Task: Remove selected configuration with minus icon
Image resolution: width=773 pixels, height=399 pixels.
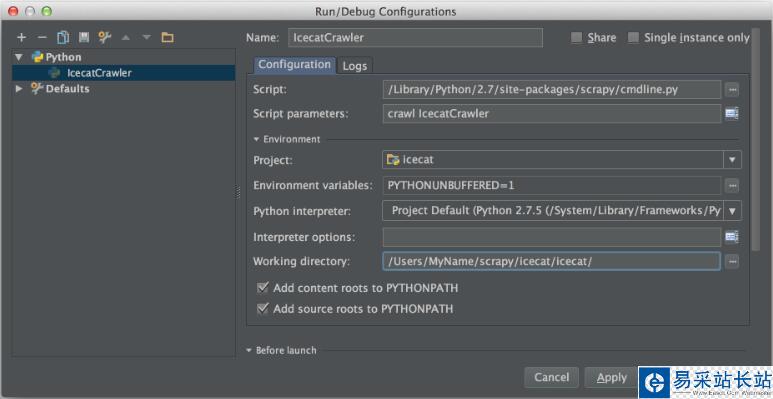Action: pos(42,37)
